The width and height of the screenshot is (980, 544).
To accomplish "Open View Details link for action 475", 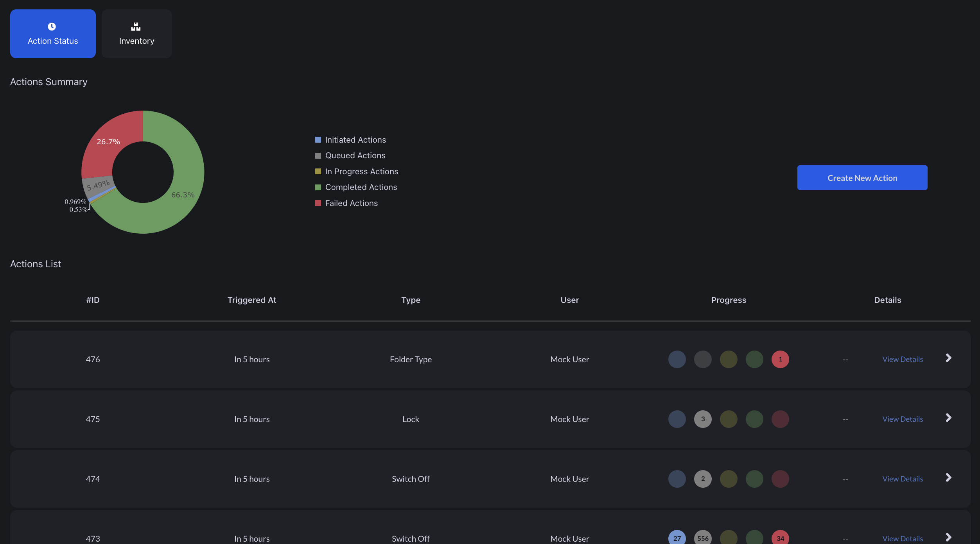I will coord(902,419).
